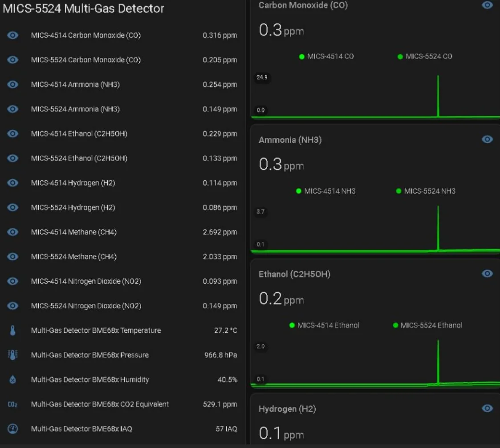This screenshot has height=448, width=500.
Task: Click the CO2 icon for CO2 Equivalent
Action: 13,404
